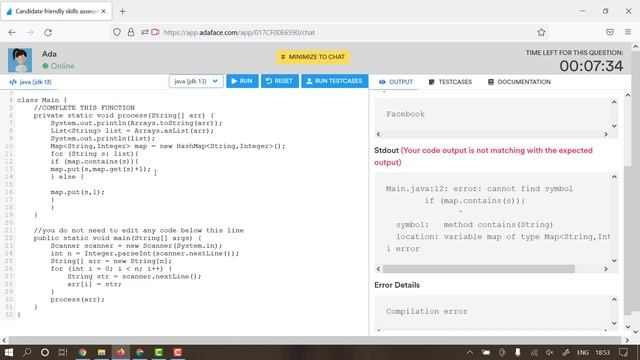Switch to the OUTPUT tab
The image size is (640, 360).
click(396, 82)
